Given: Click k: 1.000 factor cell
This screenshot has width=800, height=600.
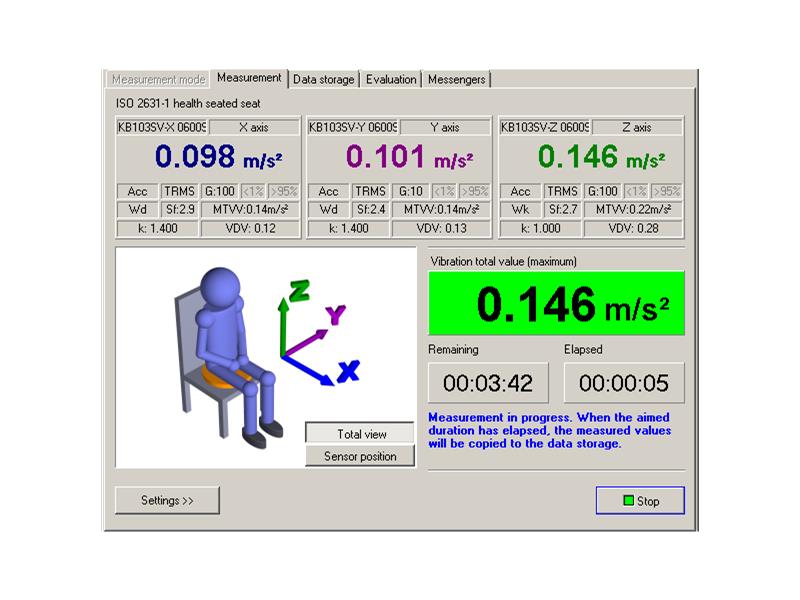Looking at the screenshot, I should pos(540,229).
